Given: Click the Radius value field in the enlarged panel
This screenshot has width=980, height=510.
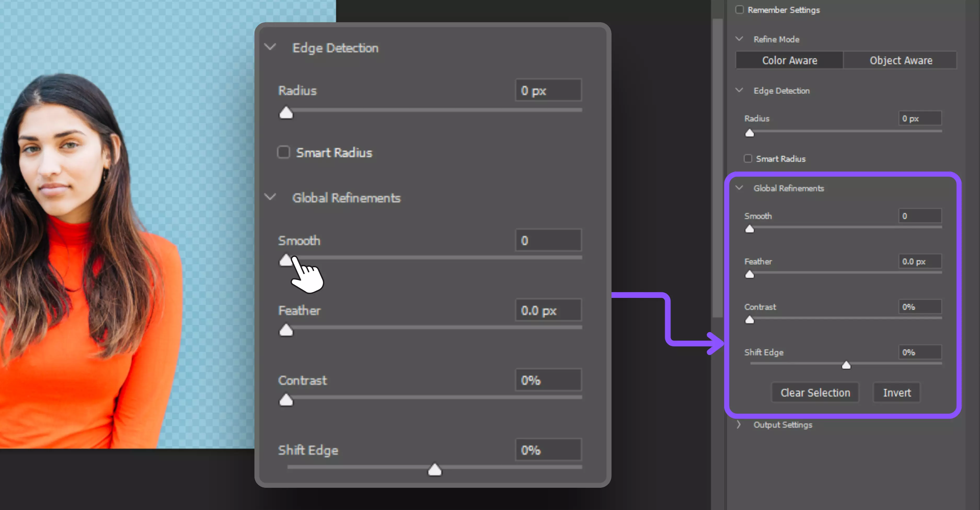Looking at the screenshot, I should coord(548,90).
